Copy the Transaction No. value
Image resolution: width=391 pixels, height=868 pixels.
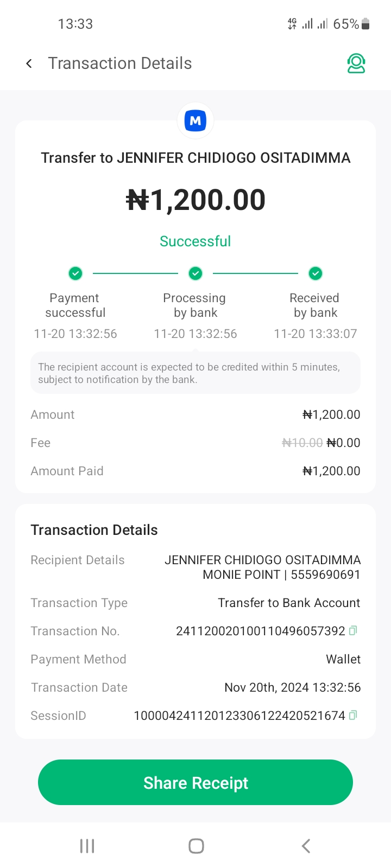[x=353, y=630]
